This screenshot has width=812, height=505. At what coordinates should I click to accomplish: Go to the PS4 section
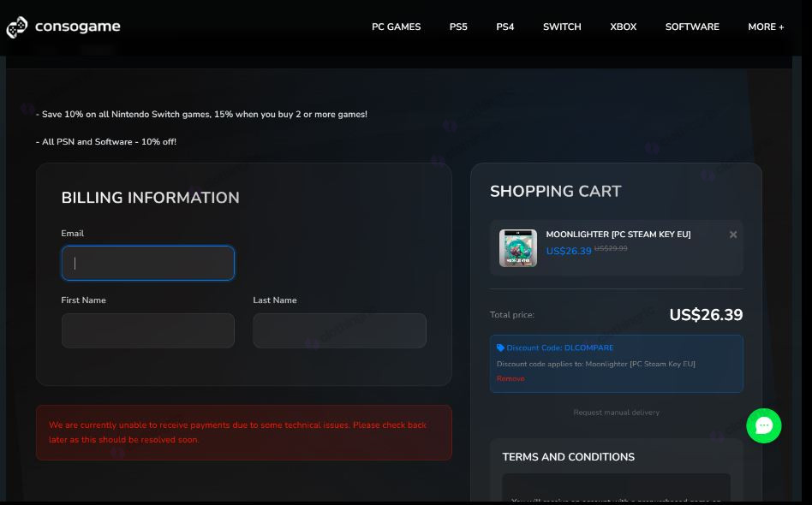[x=505, y=27]
